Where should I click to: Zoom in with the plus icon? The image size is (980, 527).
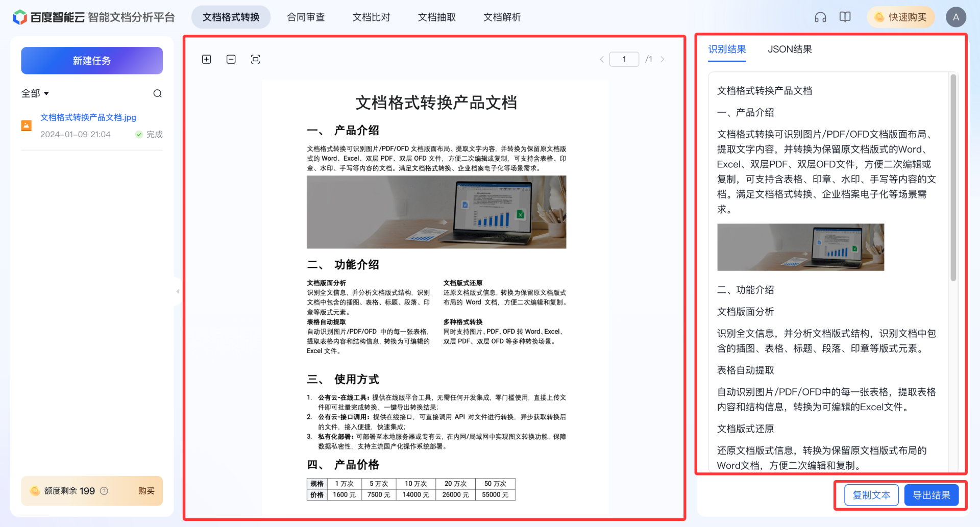click(x=206, y=59)
